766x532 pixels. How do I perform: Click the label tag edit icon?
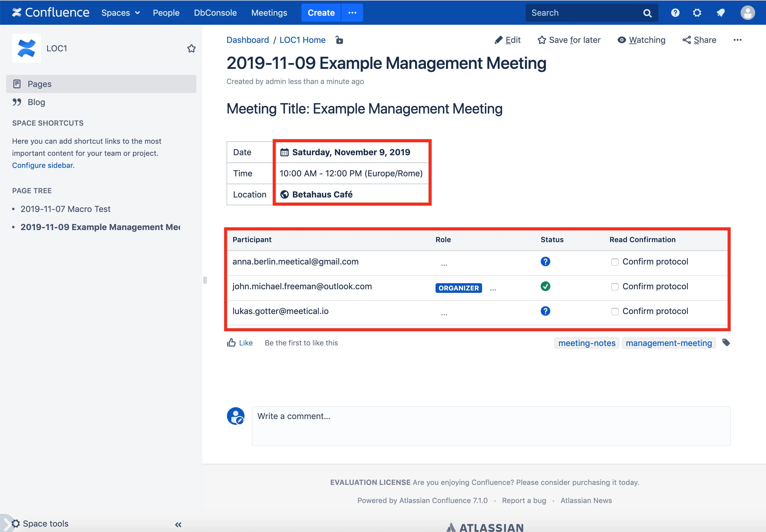coord(726,342)
